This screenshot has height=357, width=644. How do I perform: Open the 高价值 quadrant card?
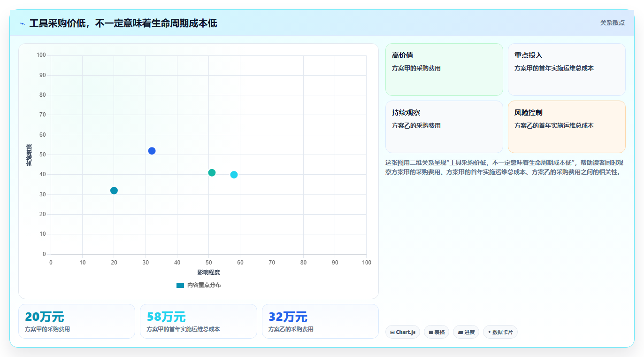point(444,70)
